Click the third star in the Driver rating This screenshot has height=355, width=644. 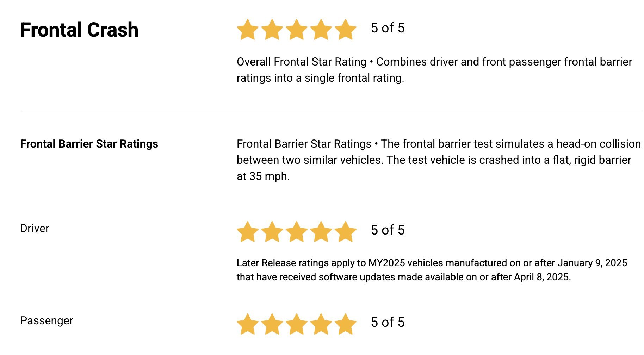(x=297, y=232)
